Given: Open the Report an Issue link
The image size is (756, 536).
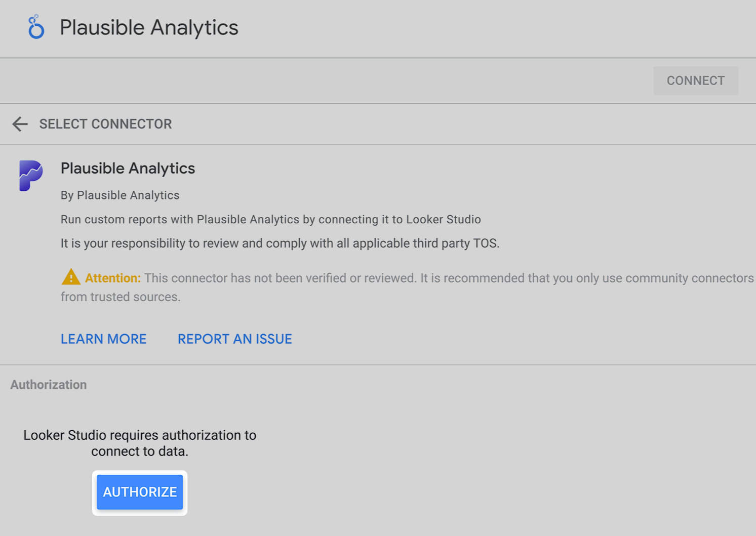Looking at the screenshot, I should click(235, 339).
